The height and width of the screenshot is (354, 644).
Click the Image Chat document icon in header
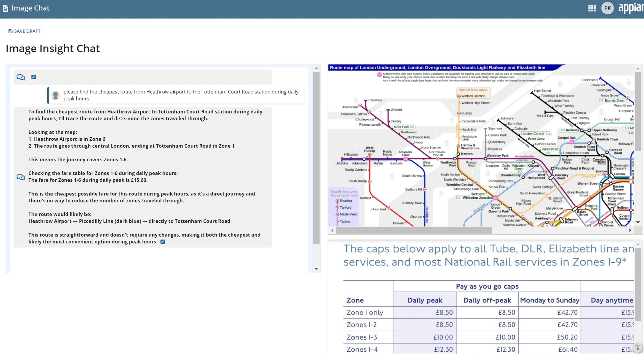[6, 8]
